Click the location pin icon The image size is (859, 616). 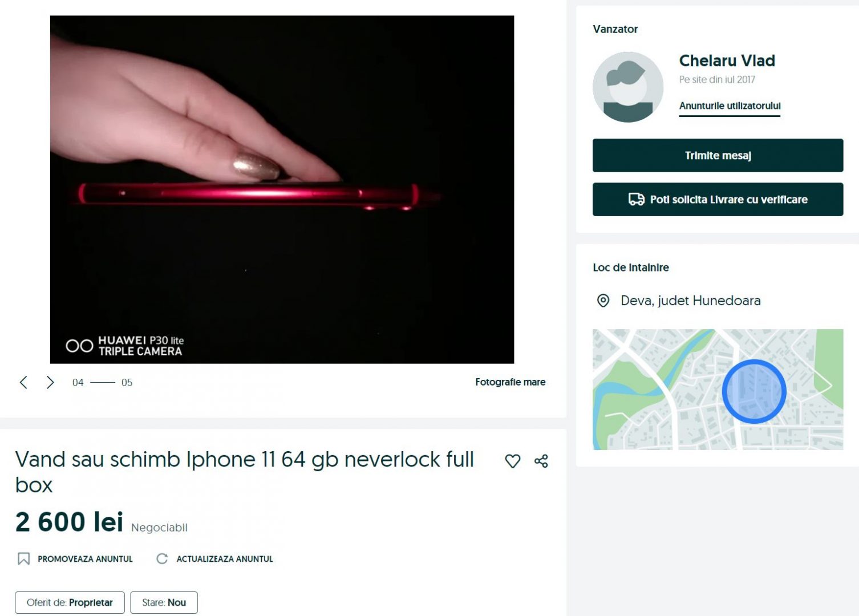(x=603, y=301)
